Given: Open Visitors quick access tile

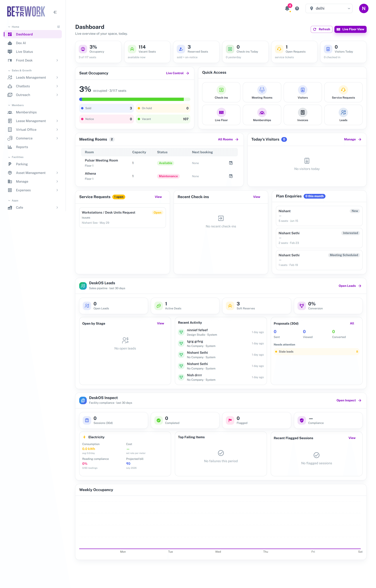Looking at the screenshot, I should pos(303,92).
